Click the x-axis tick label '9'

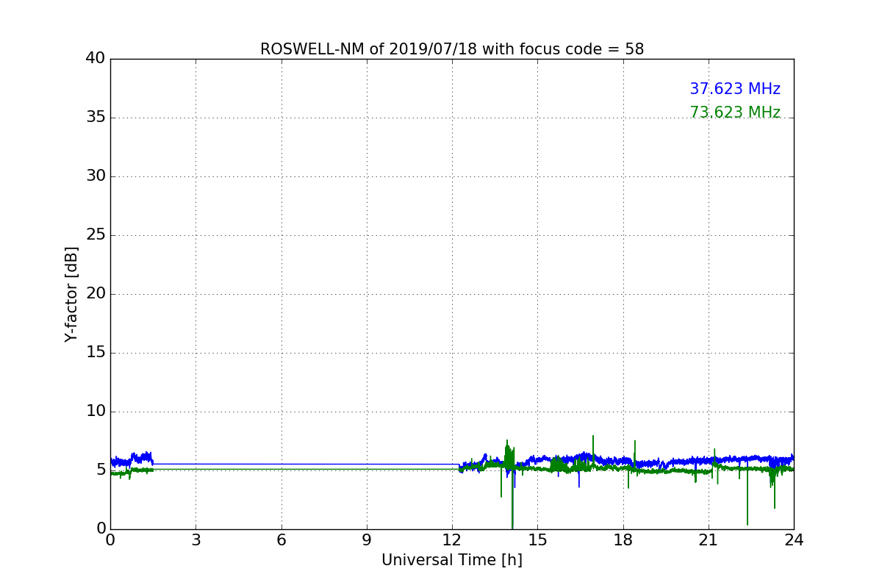tap(367, 539)
